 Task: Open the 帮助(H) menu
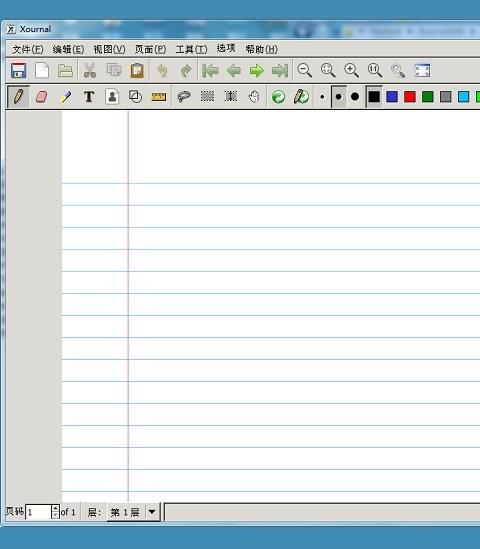click(262, 49)
